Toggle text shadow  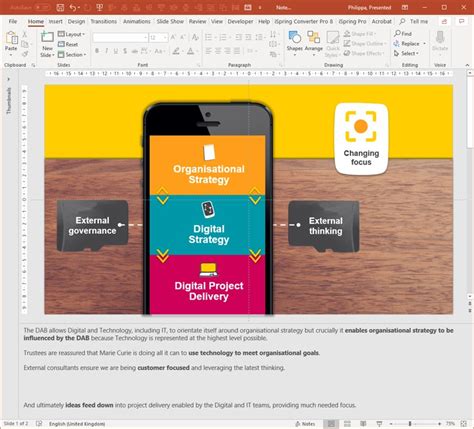click(125, 51)
